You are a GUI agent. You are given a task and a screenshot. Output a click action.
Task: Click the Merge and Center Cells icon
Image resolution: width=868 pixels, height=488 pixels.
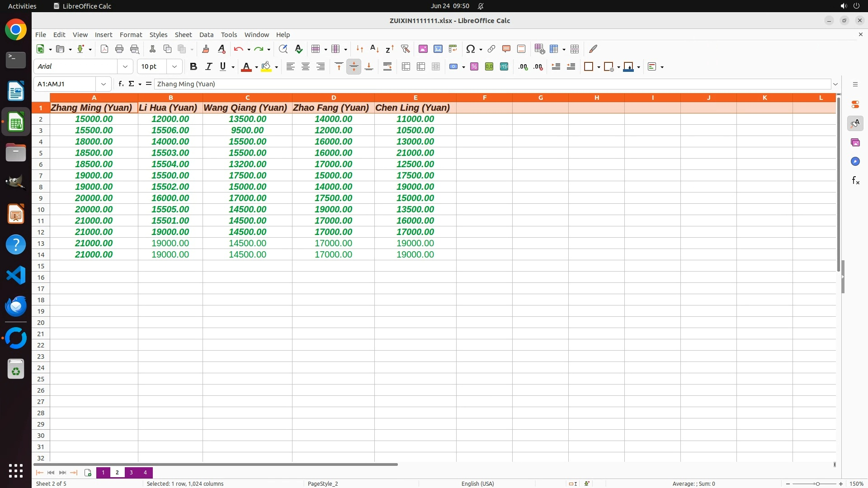click(406, 66)
